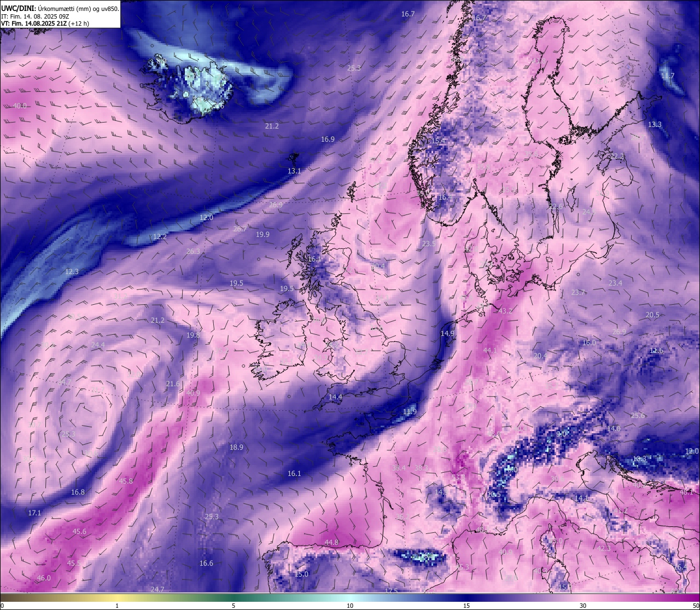The width and height of the screenshot is (700, 610).
Task: Click the 13.1 value label
Action: (x=294, y=171)
